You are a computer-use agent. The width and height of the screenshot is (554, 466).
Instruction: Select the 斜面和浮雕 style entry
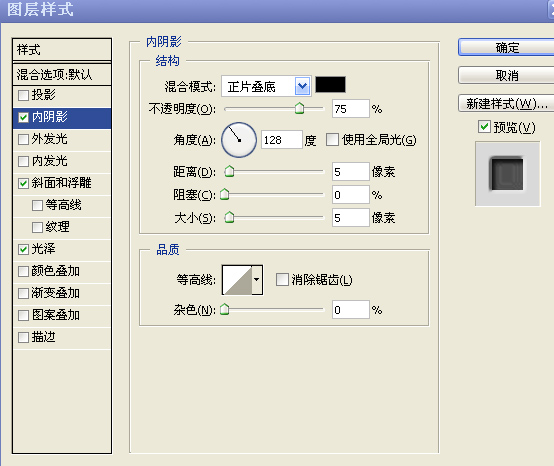62,183
